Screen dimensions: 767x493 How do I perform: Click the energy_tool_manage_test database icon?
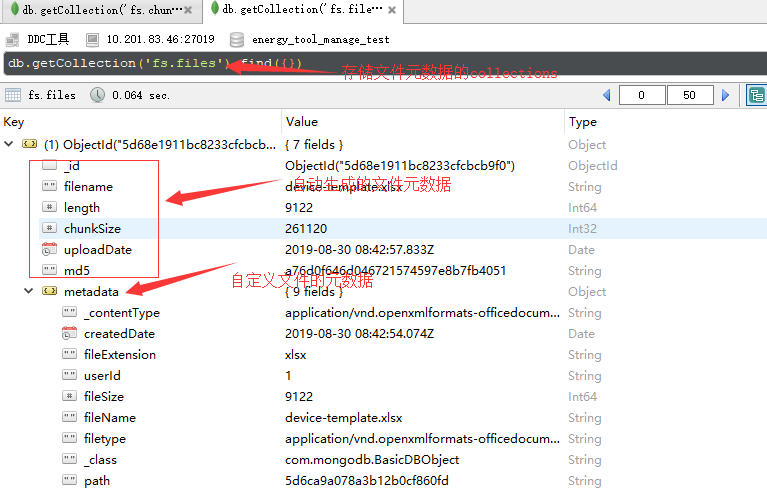pyautogui.click(x=237, y=40)
